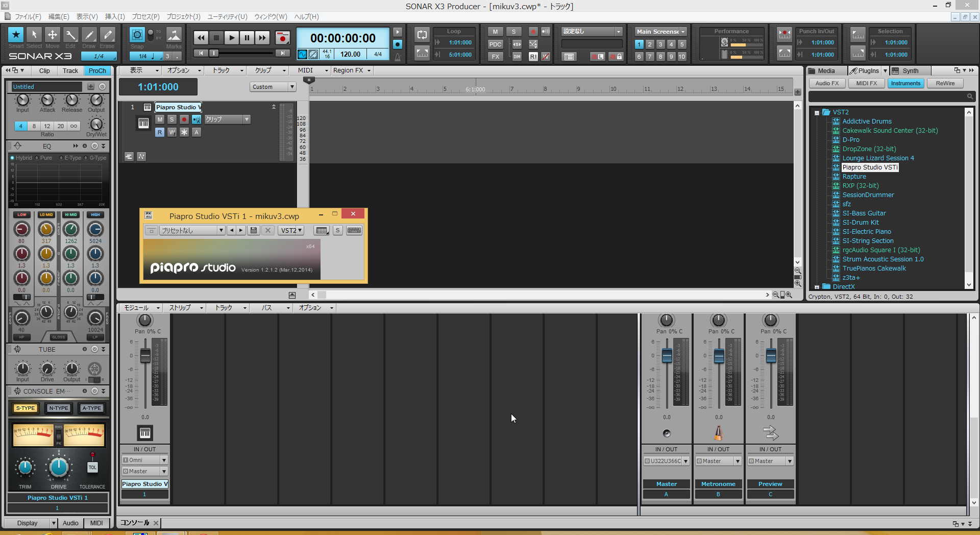
Task: Click the Rewind transport button
Action: [x=201, y=38]
